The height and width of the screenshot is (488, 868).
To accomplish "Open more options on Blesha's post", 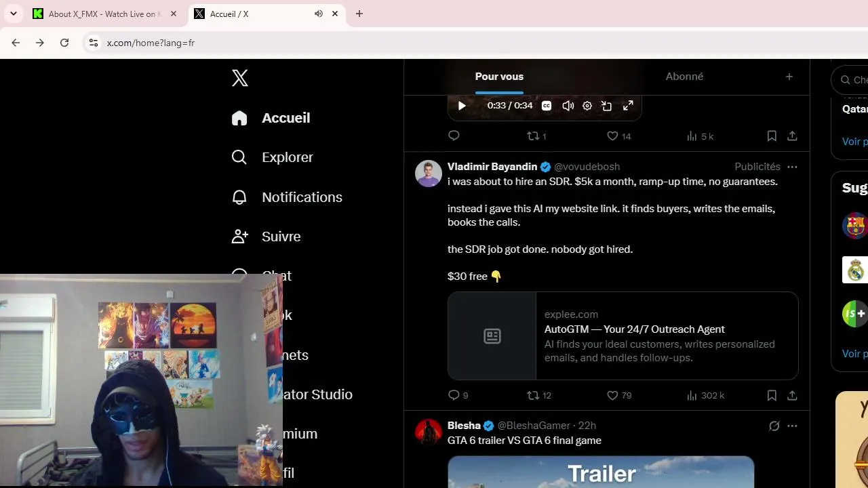I will pyautogui.click(x=792, y=426).
